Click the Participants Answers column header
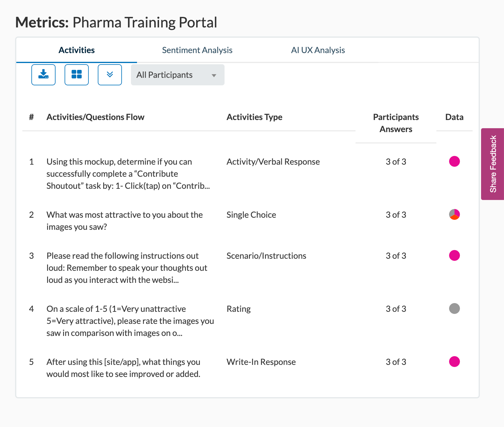Image resolution: width=504 pixels, height=427 pixels. click(396, 123)
